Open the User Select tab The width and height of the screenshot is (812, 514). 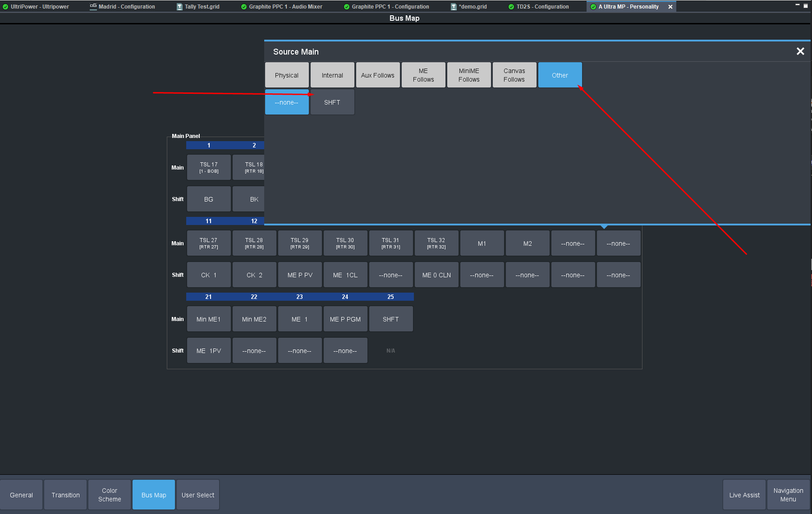198,495
